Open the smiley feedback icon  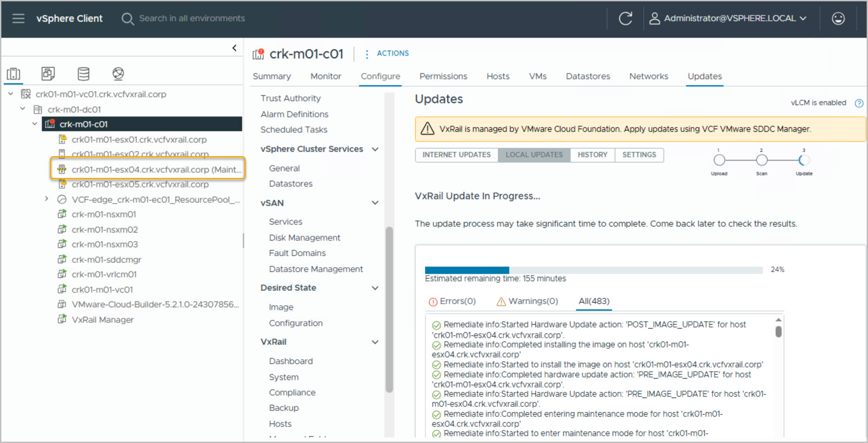click(838, 18)
